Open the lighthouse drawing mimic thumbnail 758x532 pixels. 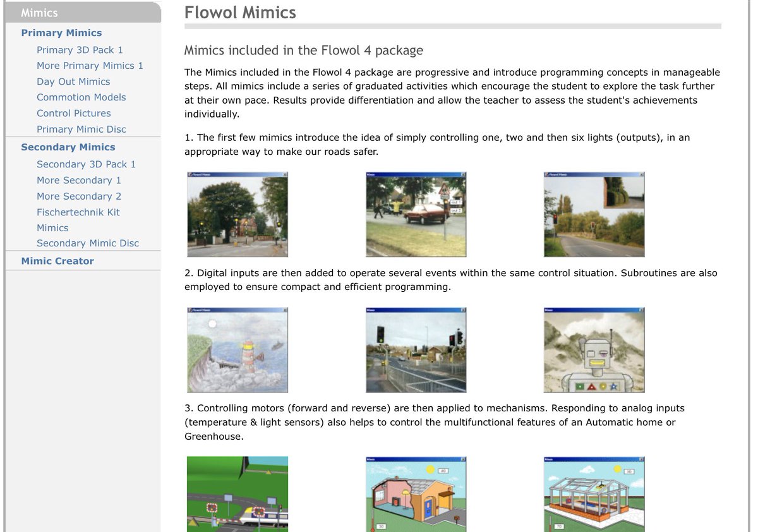coord(238,350)
